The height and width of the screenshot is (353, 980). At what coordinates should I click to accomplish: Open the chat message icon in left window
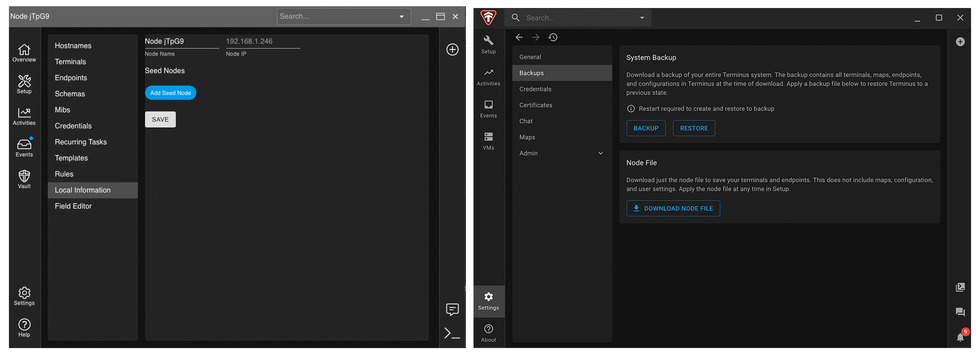click(x=453, y=309)
